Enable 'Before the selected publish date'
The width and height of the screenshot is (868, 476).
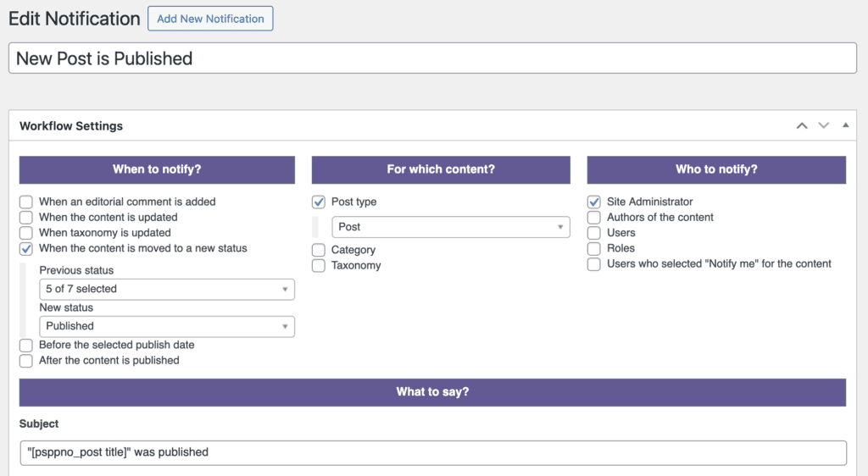[x=26, y=346]
